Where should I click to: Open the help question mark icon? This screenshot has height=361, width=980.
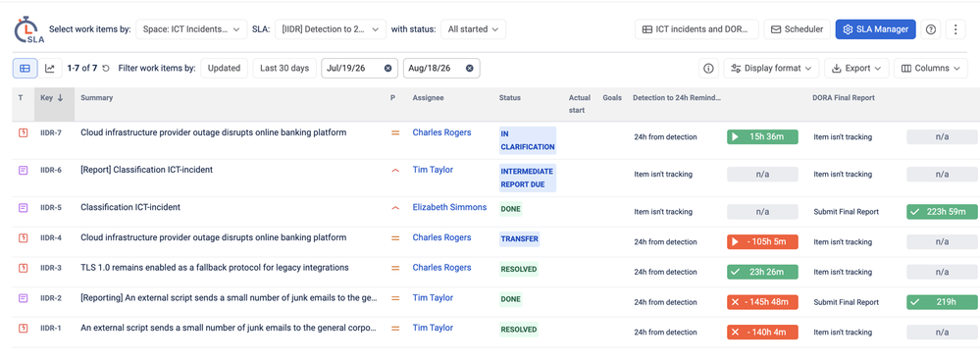931,29
